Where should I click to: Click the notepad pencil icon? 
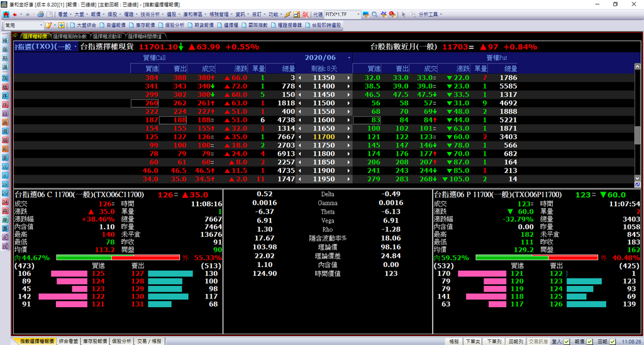click(48, 25)
